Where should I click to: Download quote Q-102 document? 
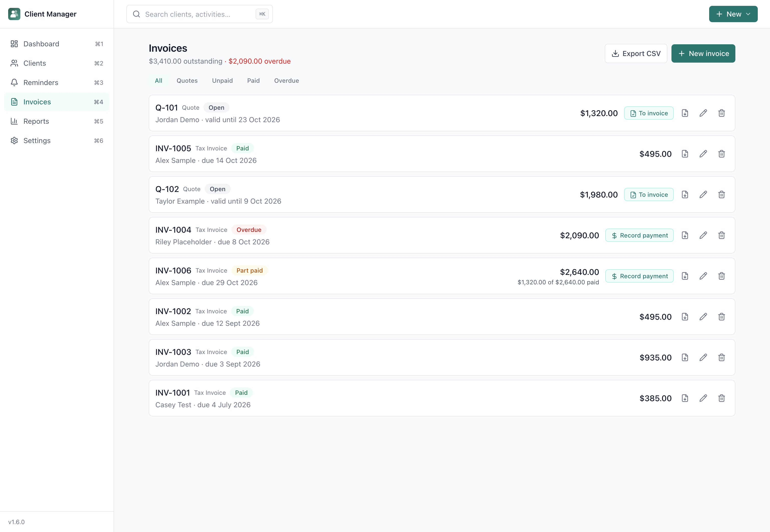(685, 194)
